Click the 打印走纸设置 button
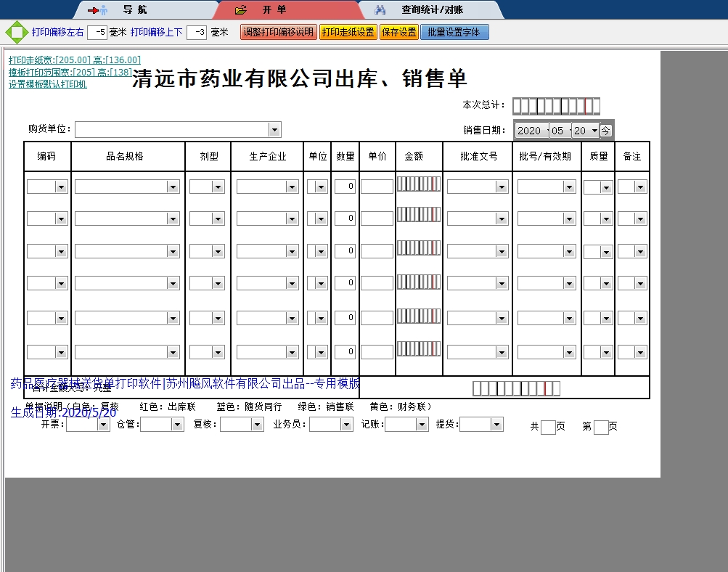The height and width of the screenshot is (572, 728). tap(348, 33)
